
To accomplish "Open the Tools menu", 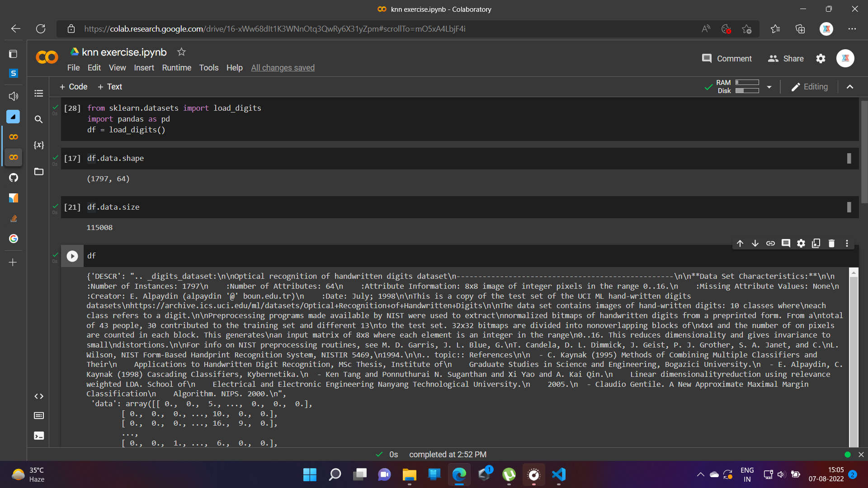I will pyautogui.click(x=208, y=68).
